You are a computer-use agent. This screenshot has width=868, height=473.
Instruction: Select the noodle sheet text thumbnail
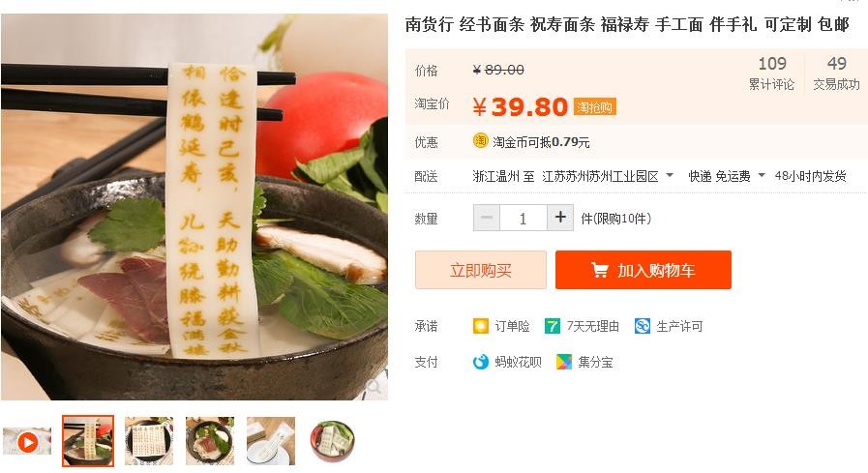[149, 441]
